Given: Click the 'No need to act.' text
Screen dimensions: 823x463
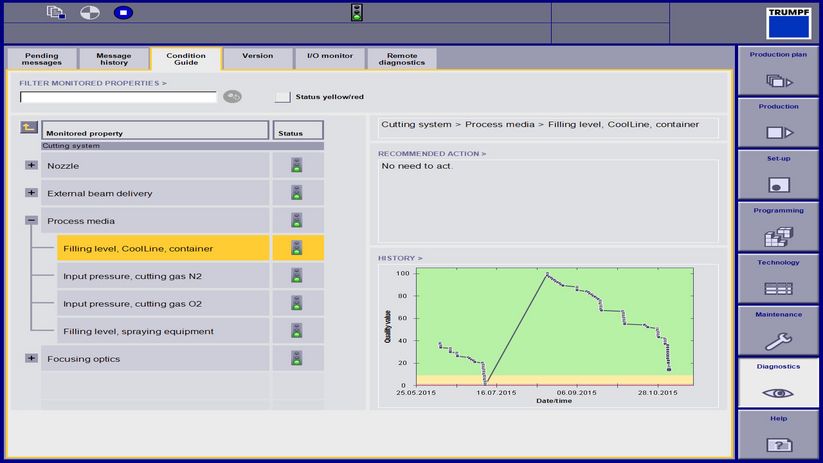Looking at the screenshot, I should 417,166.
